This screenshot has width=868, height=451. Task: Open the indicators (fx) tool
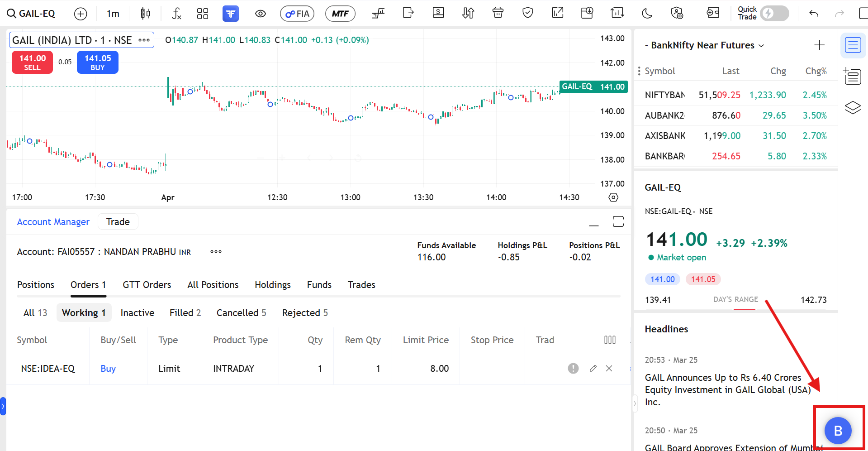(176, 14)
